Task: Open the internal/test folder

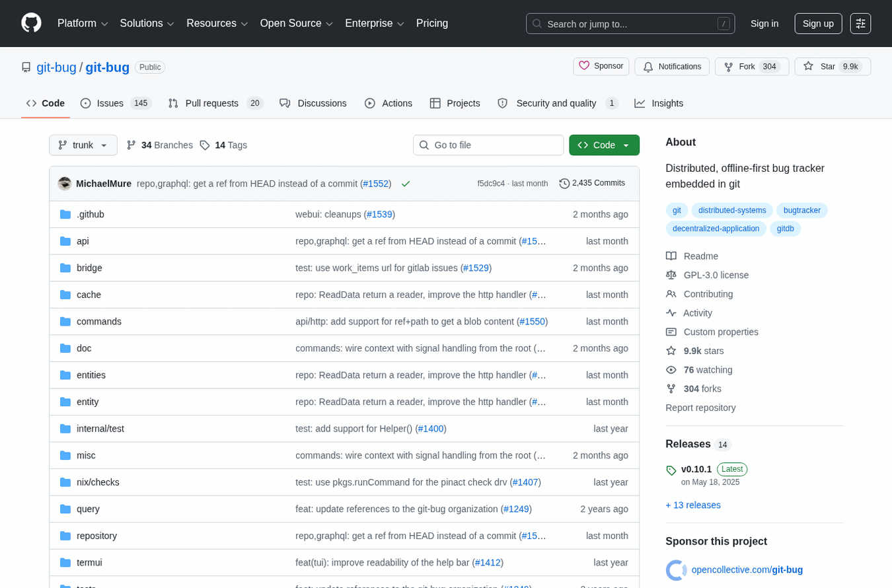Action: tap(100, 428)
